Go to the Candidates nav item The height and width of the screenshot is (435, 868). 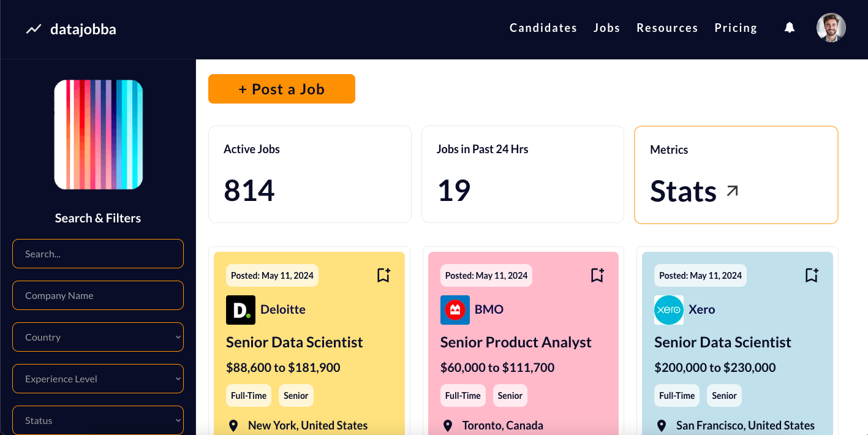543,28
